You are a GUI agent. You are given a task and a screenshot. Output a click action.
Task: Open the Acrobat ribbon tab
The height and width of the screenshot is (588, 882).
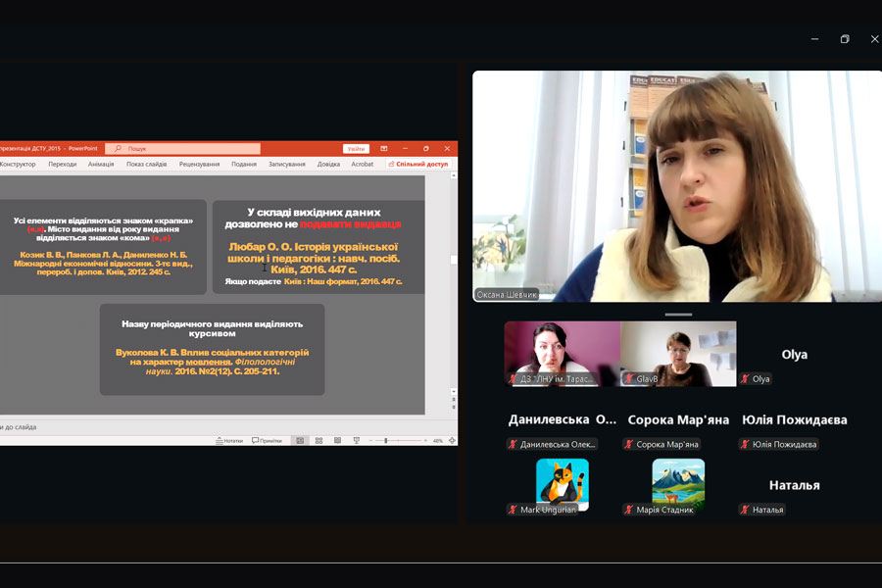click(x=363, y=164)
